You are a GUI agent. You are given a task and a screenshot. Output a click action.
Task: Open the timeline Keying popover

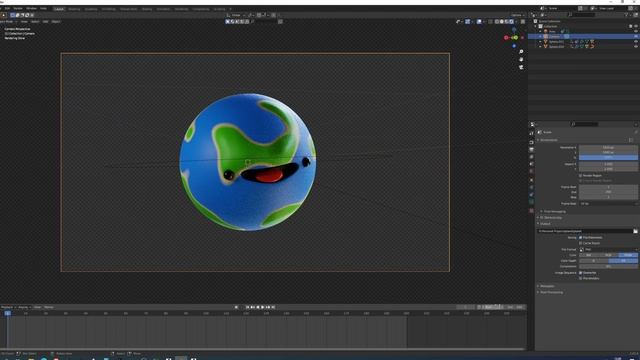coord(24,307)
